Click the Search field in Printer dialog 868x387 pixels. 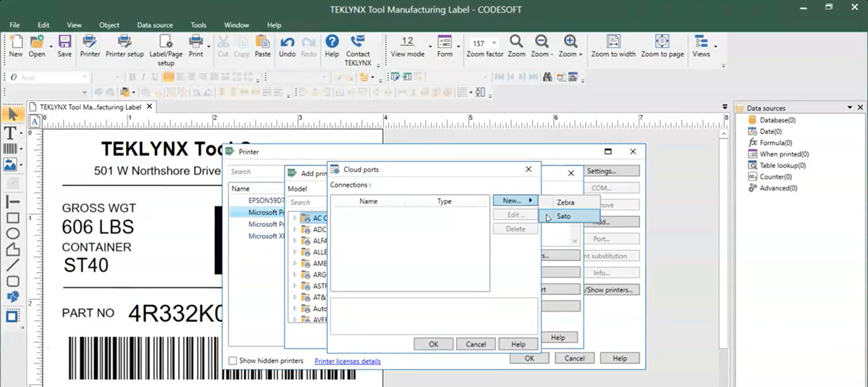[x=256, y=172]
